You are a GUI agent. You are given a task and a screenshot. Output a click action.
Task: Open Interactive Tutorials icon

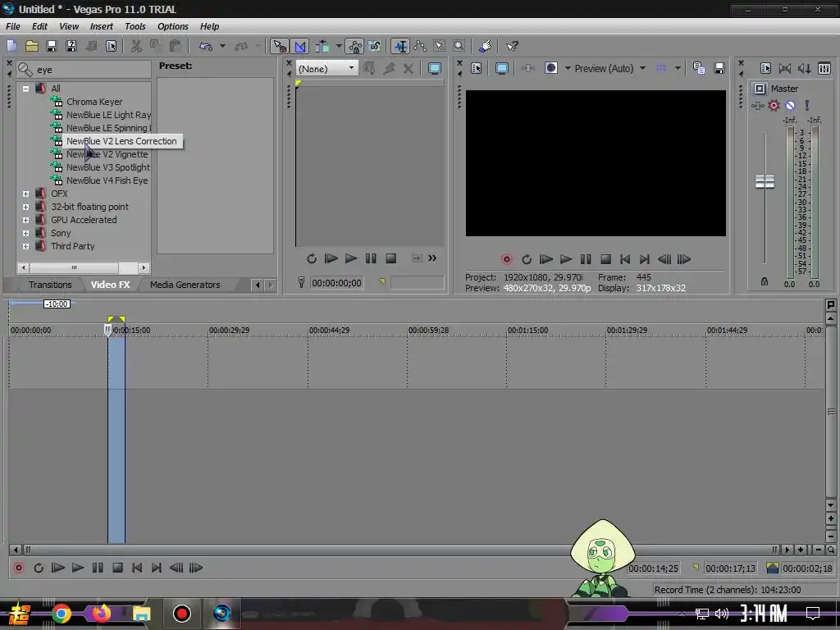pos(486,46)
